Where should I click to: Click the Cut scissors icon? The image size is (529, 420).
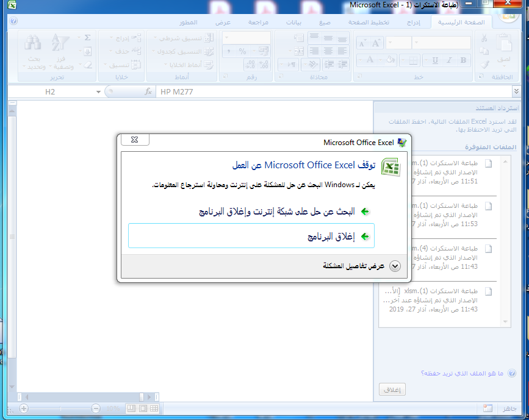484,38
